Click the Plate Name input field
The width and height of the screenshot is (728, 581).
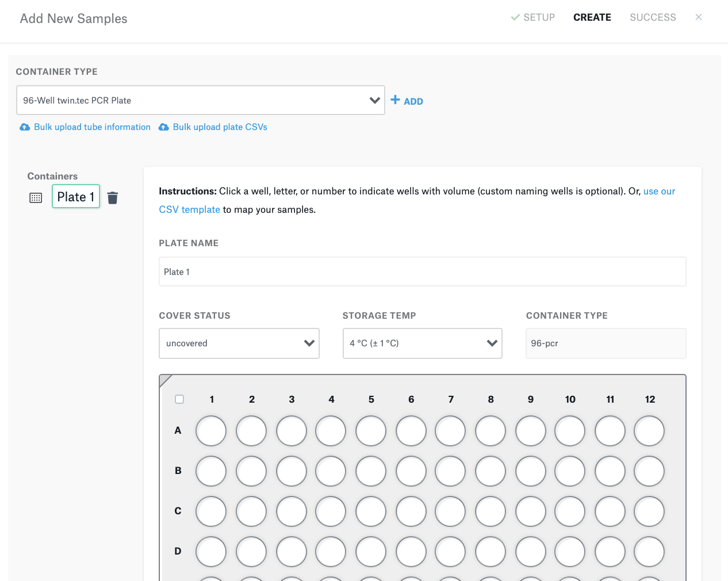(423, 271)
